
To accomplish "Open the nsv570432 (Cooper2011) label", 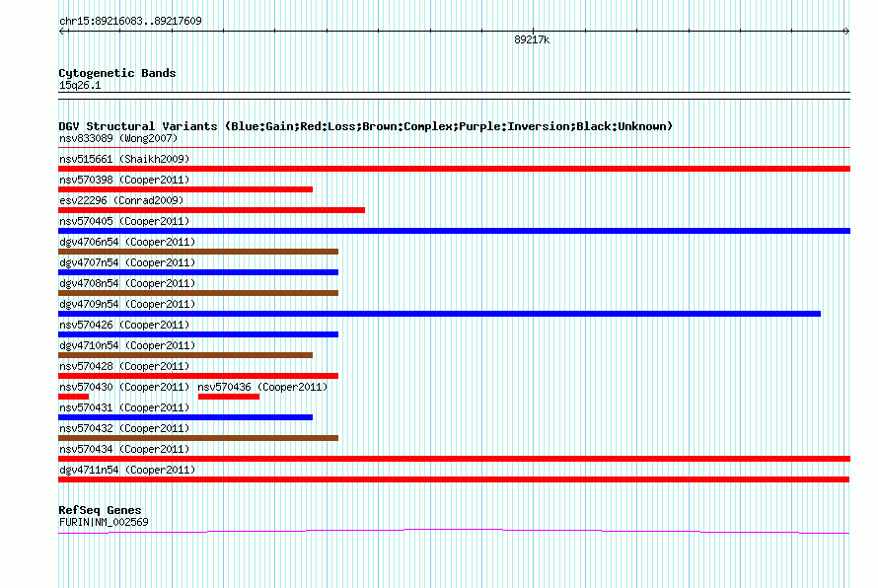I will 124,428.
